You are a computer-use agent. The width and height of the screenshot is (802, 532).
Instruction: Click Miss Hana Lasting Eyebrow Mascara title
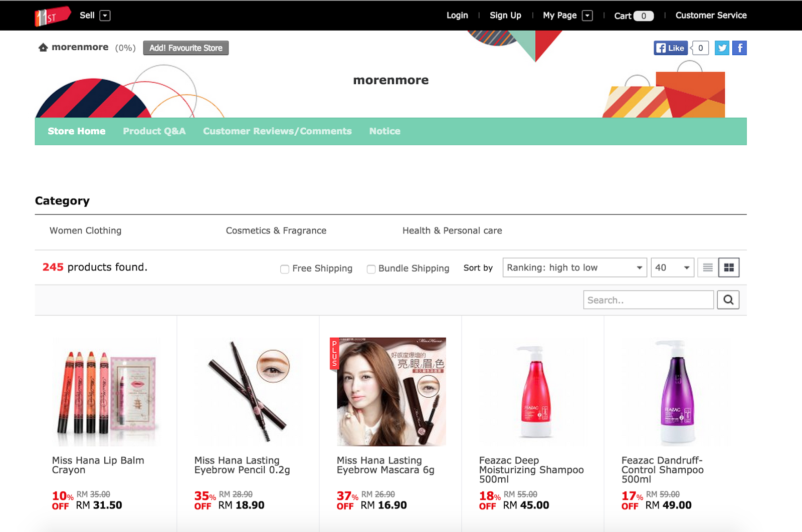[x=385, y=465]
